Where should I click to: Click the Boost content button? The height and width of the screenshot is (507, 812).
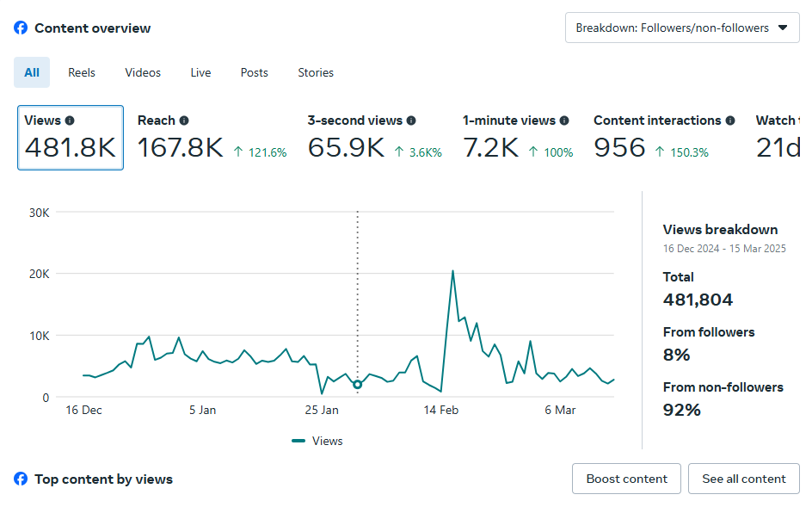(x=626, y=479)
